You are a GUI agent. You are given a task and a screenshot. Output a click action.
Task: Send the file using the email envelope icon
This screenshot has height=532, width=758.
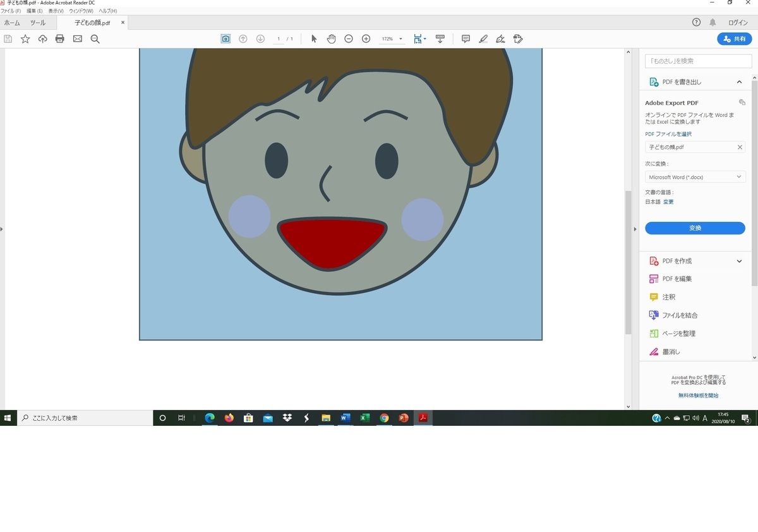(78, 39)
